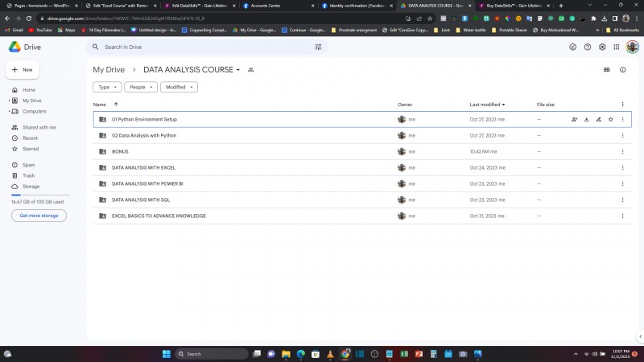Star the 01 Python Environment Setup folder

pos(610,119)
